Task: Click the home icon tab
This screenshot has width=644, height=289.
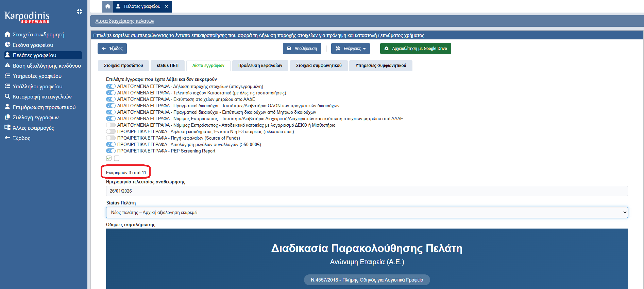Action: pos(108,6)
